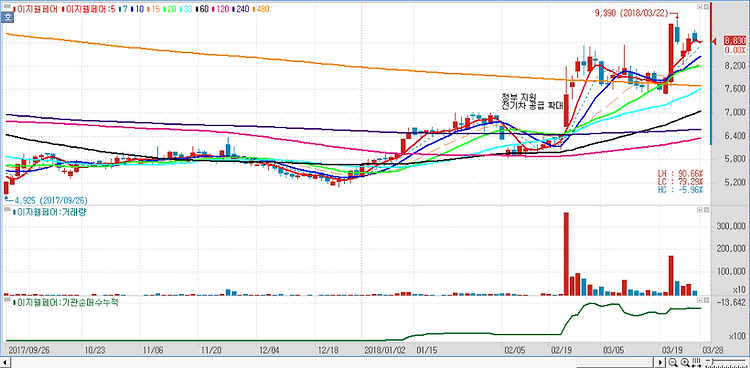Select the 60-day moving average legend

[202, 9]
